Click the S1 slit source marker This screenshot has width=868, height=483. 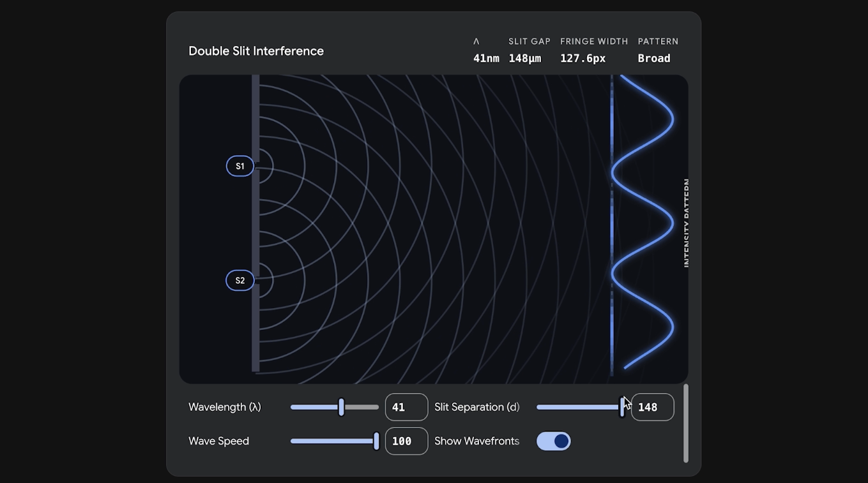coord(240,166)
